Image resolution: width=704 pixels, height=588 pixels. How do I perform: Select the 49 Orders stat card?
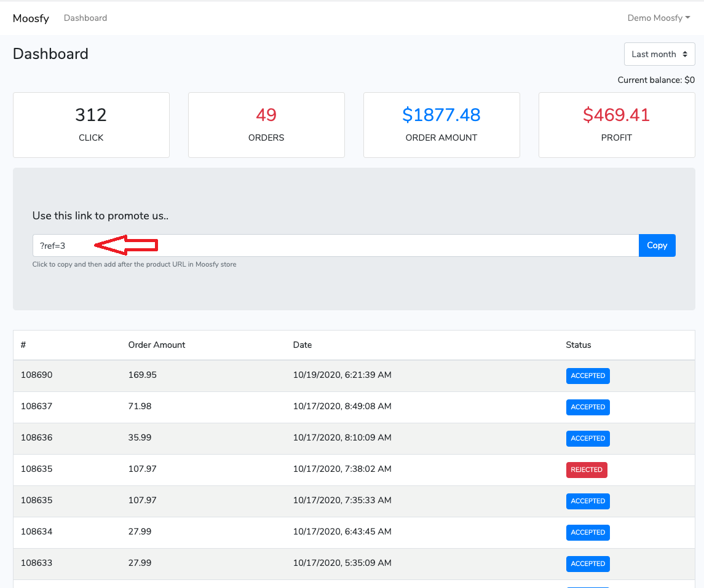click(266, 125)
